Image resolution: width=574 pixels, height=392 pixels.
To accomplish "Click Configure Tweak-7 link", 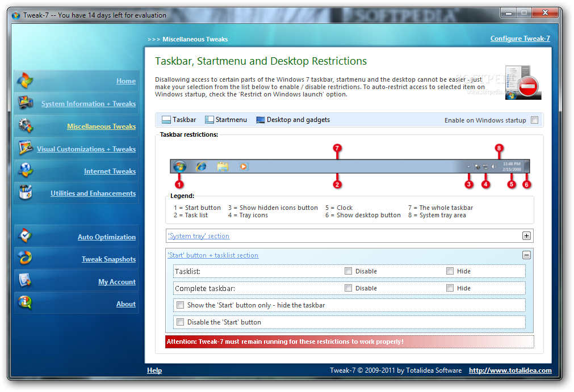I will click(520, 39).
